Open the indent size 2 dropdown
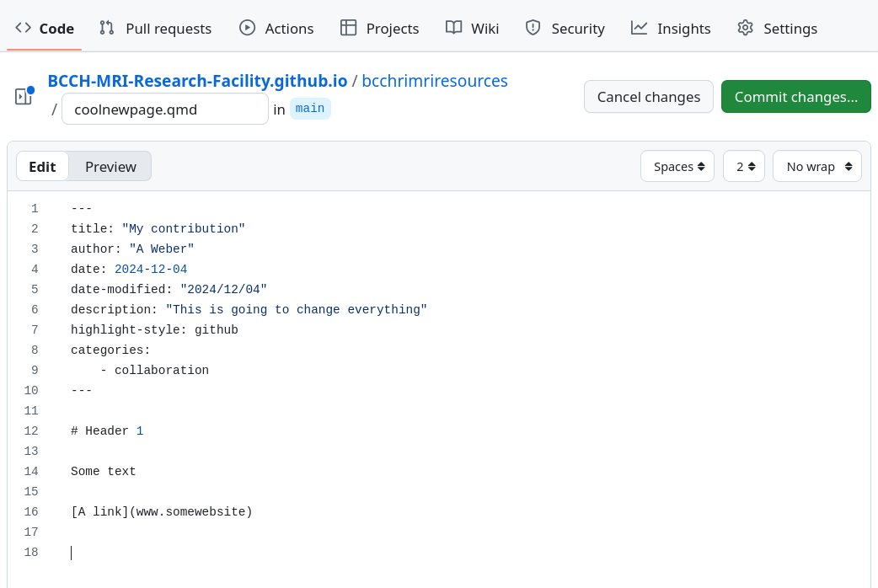The width and height of the screenshot is (878, 588). click(x=744, y=167)
